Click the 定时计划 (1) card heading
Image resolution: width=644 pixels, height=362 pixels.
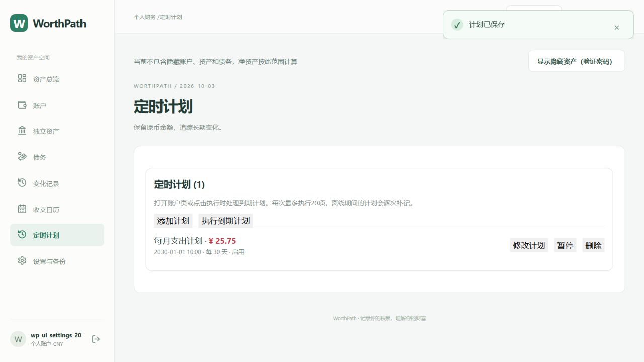point(180,185)
